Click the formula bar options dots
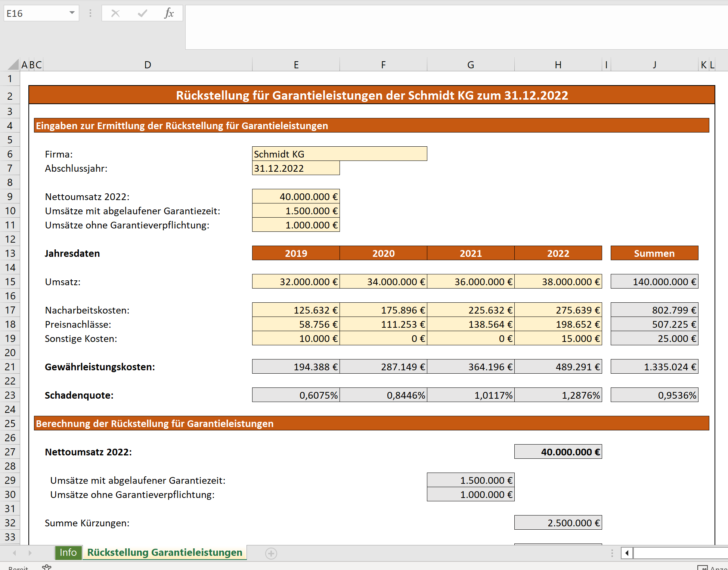 click(90, 13)
